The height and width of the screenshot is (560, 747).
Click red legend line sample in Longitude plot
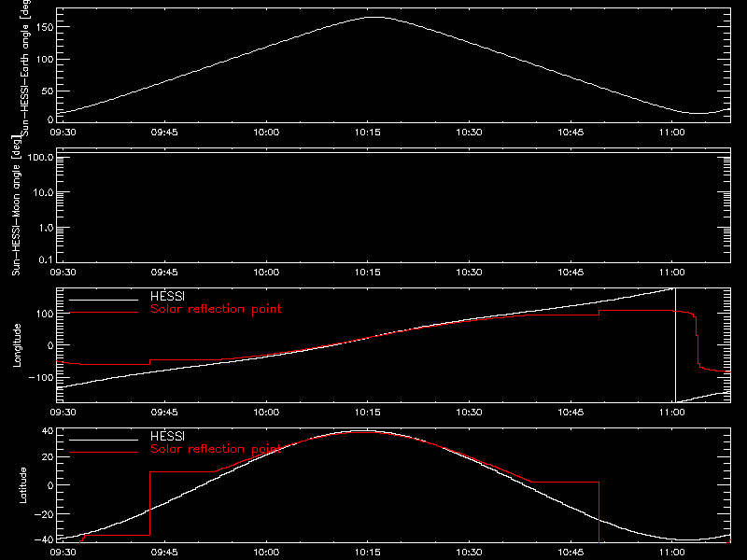click(x=104, y=313)
